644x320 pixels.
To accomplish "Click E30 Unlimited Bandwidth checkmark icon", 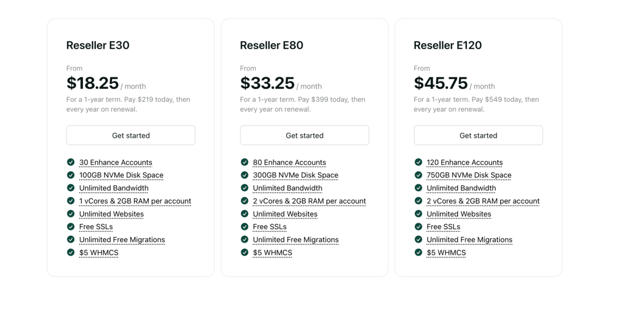I will tap(71, 188).
